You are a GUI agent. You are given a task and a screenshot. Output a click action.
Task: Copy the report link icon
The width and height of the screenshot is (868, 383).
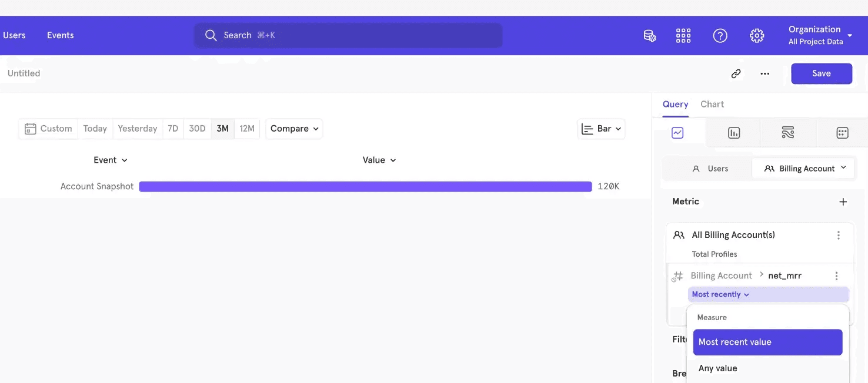(736, 74)
